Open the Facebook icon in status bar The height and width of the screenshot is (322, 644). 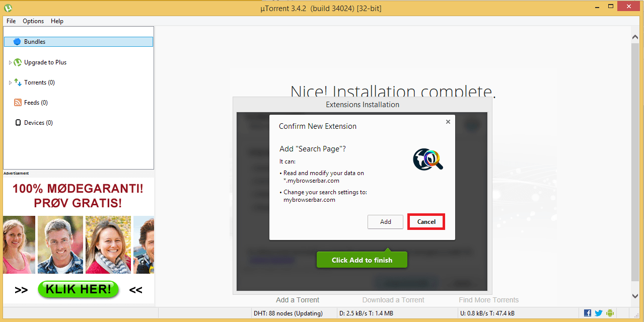[588, 313]
